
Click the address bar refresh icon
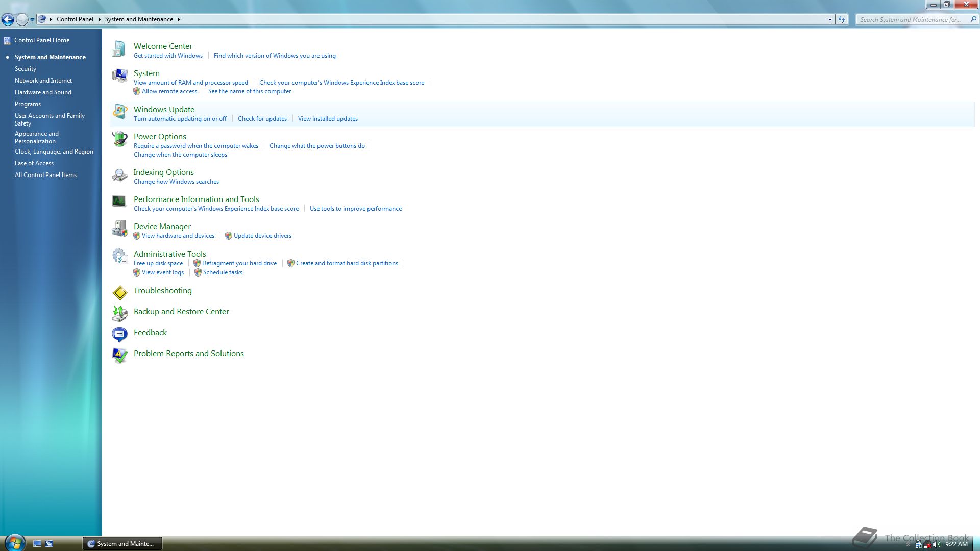(x=842, y=19)
